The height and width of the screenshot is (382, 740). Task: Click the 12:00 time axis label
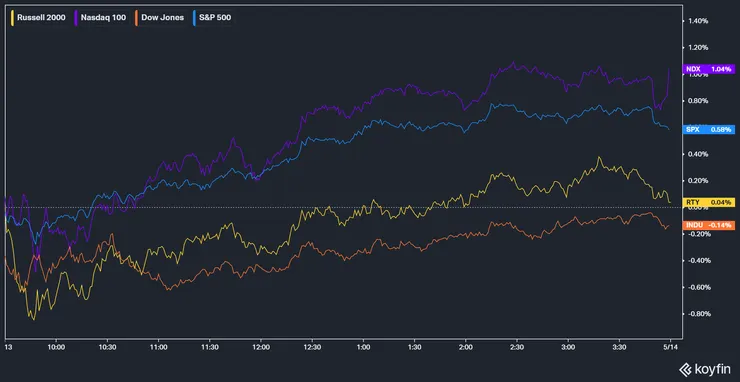click(261, 346)
